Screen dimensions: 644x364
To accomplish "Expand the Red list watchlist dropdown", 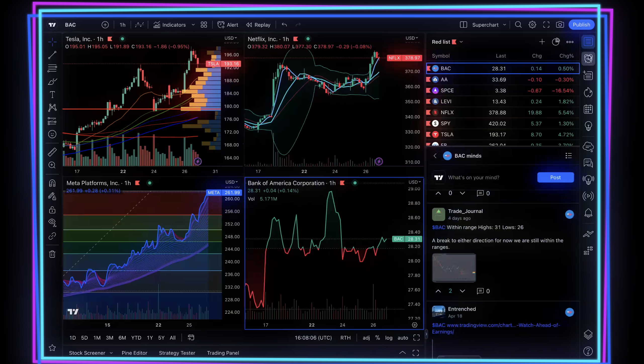I will pos(461,42).
